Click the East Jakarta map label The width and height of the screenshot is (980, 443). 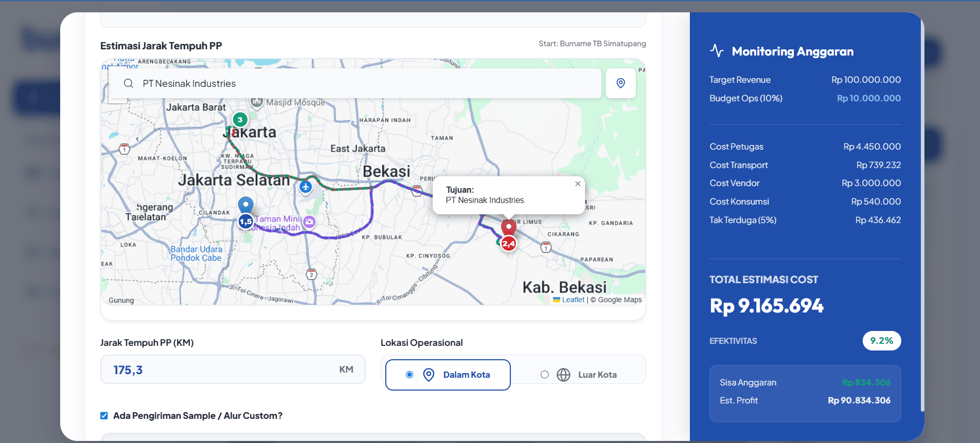tap(358, 149)
